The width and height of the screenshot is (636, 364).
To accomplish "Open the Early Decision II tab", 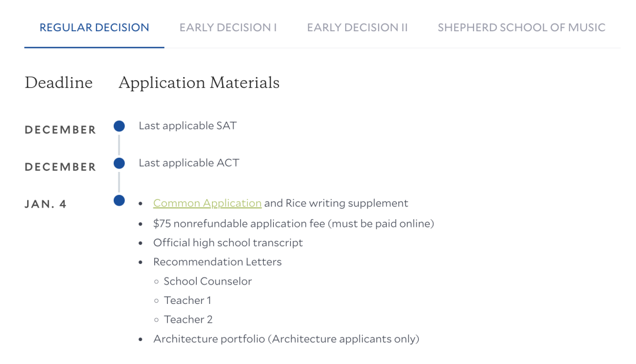I will coord(357,28).
